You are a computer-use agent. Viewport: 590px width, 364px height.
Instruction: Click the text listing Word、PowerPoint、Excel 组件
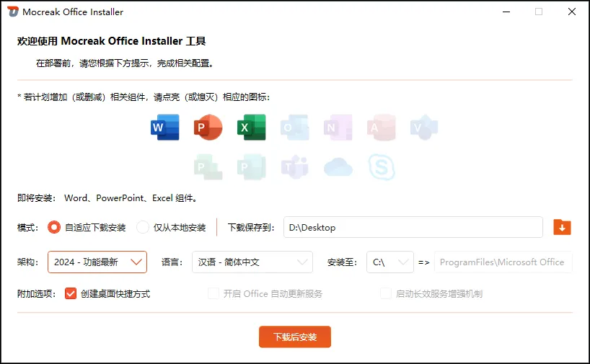click(131, 198)
